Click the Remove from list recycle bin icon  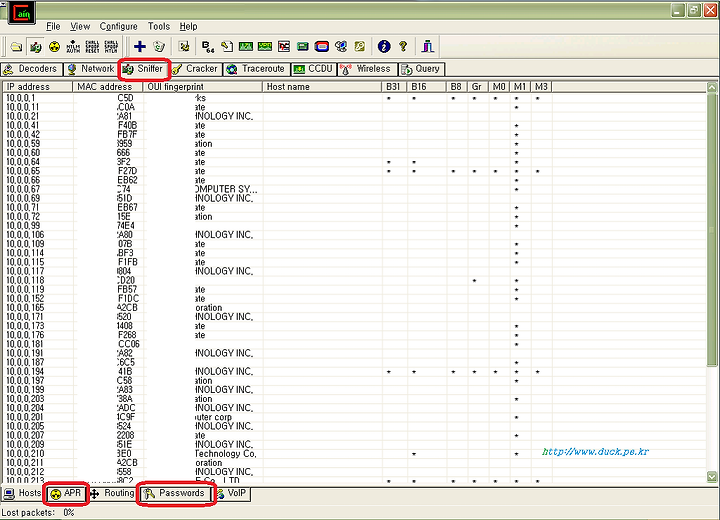tap(159, 46)
